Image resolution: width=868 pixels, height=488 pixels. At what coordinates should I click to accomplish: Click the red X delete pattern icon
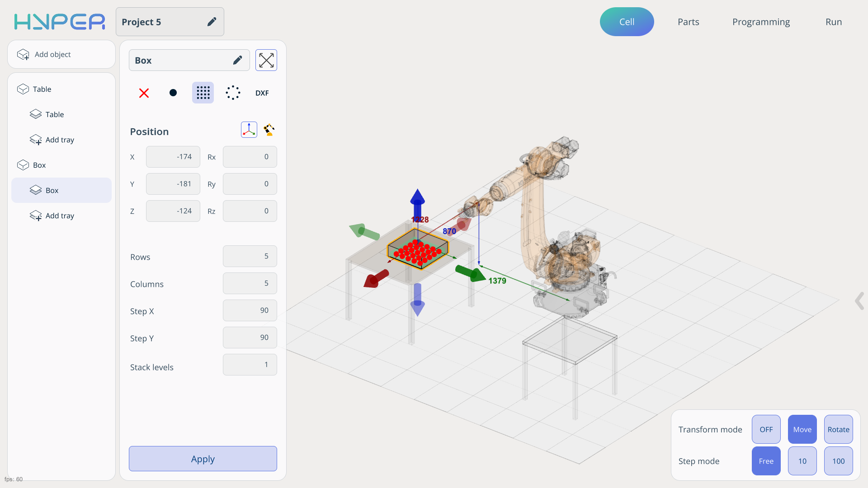click(144, 93)
